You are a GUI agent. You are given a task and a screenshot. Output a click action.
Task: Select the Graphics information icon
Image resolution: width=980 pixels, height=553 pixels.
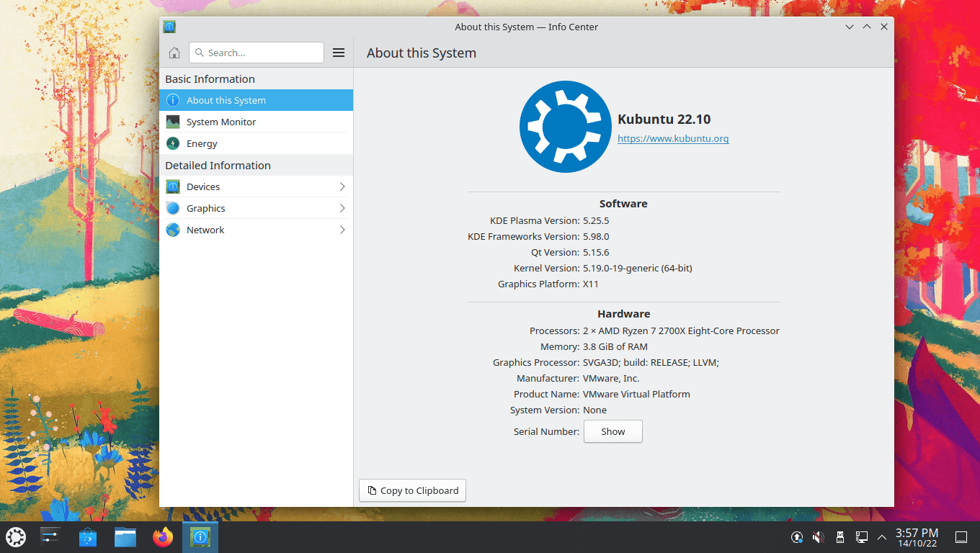[173, 207]
